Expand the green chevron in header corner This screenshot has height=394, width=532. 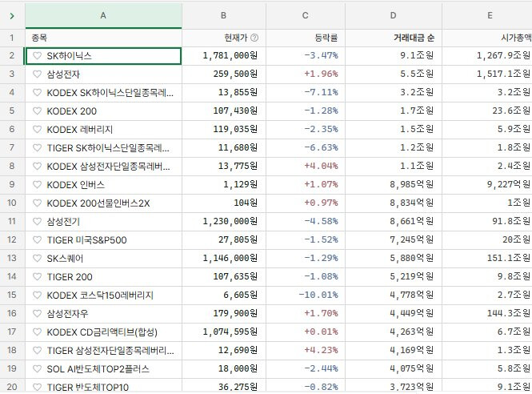point(12,16)
